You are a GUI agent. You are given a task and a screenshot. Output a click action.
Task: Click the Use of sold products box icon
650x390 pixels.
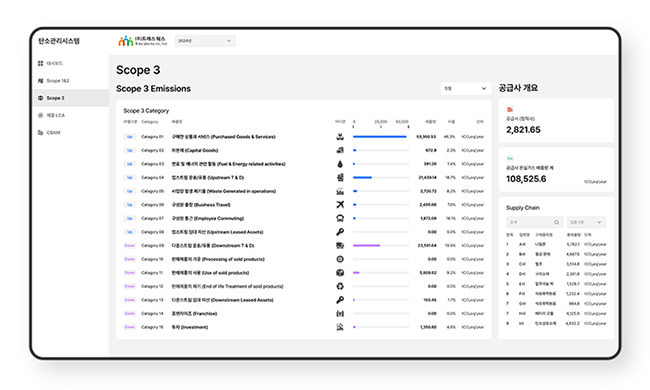(340, 273)
